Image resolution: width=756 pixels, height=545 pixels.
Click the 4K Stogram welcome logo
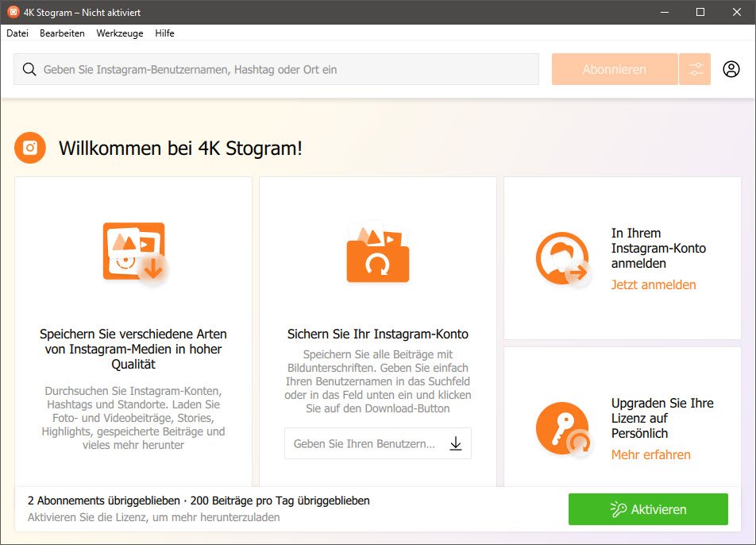tap(30, 148)
